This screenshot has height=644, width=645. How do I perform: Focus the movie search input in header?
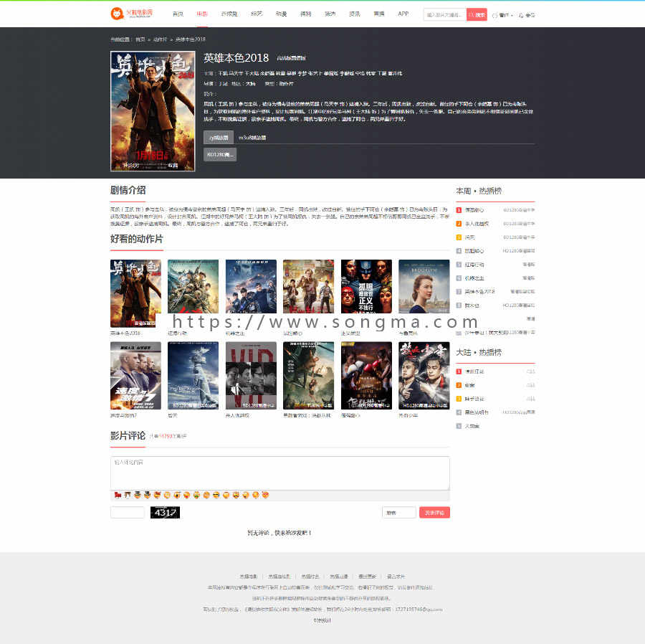coord(444,15)
